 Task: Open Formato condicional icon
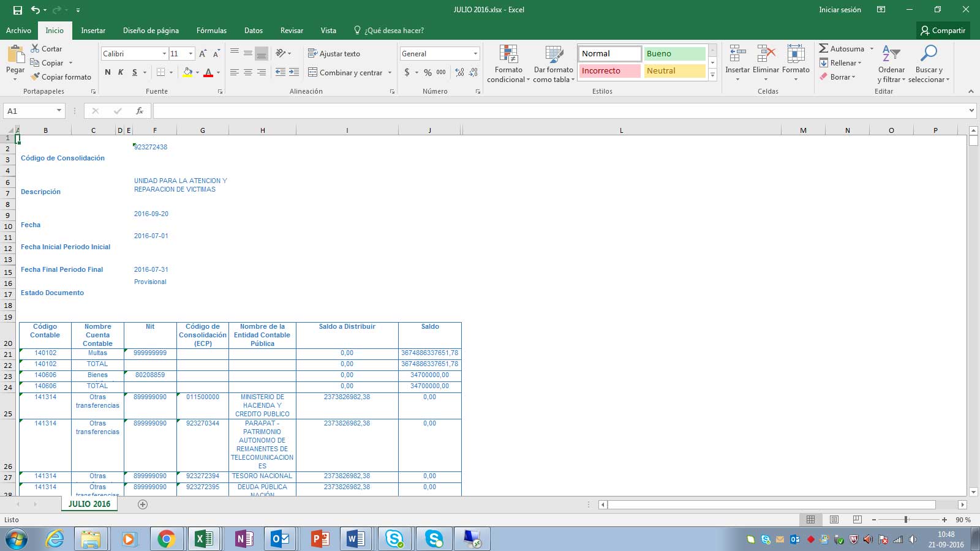click(x=508, y=54)
